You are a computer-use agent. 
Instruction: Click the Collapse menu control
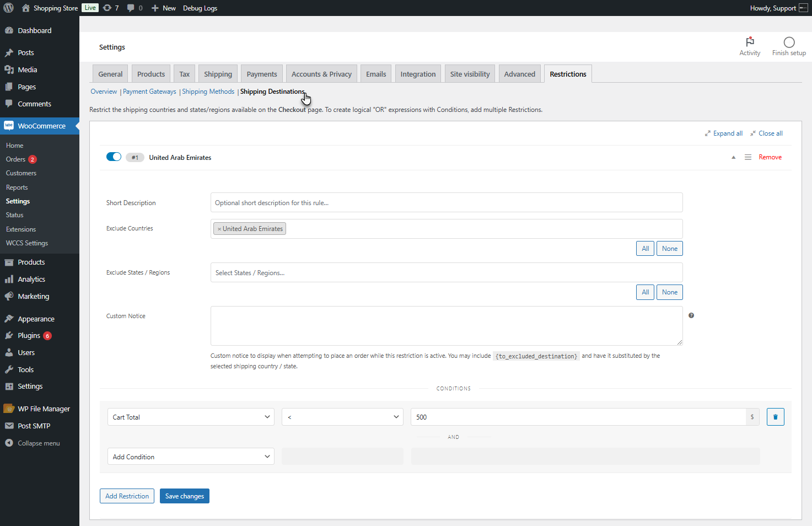[x=40, y=443]
